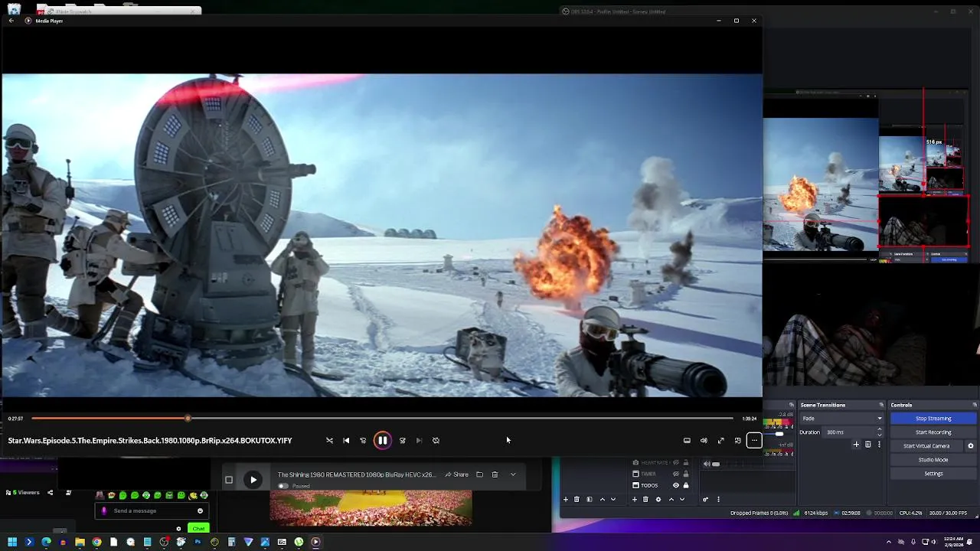The height and width of the screenshot is (551, 980).
Task: Toggle visibility of the TODOS source
Action: click(675, 485)
